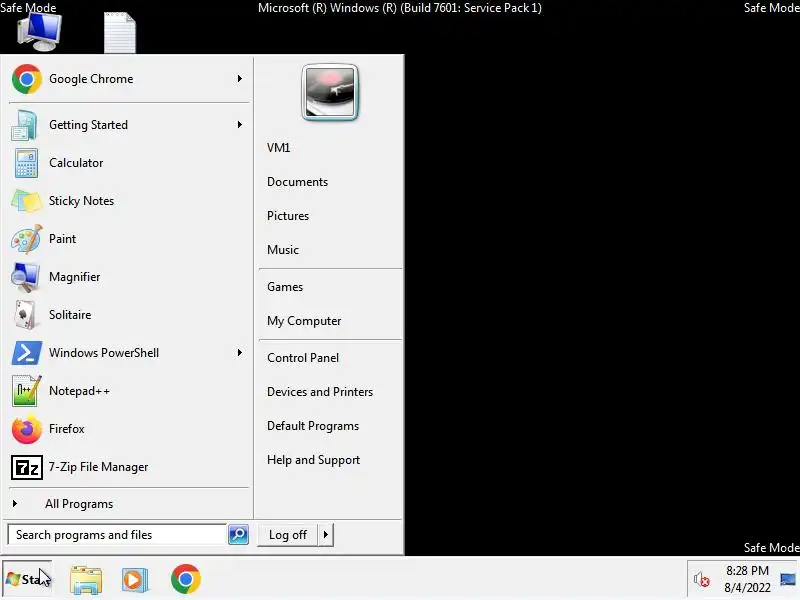800x600 pixels.
Task: Expand Windows PowerShell jump list arrow
Action: (x=239, y=353)
